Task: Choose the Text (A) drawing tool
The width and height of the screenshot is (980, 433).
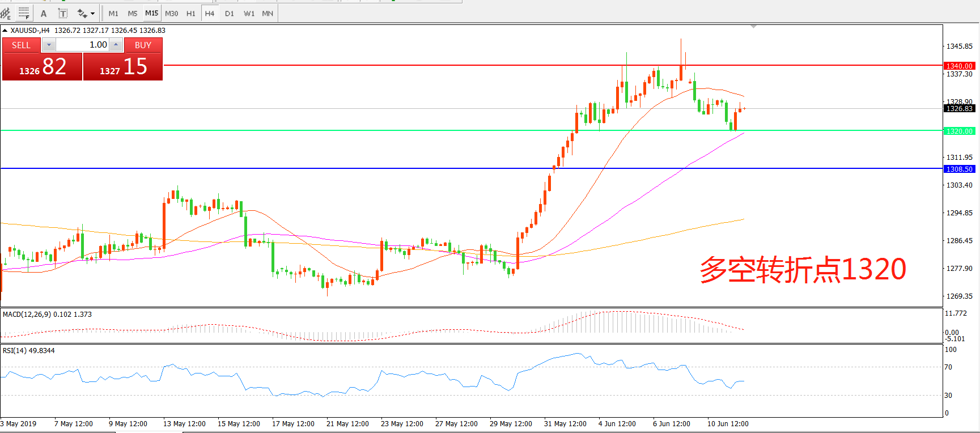Action: [44, 14]
